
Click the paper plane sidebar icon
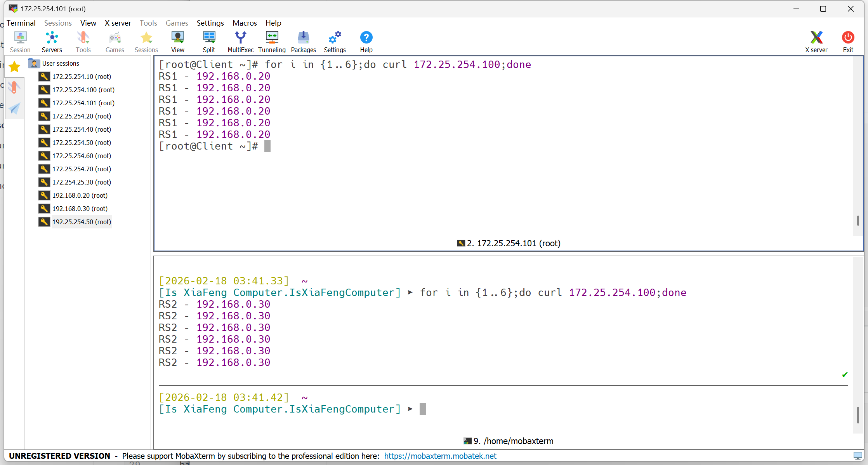[14, 108]
